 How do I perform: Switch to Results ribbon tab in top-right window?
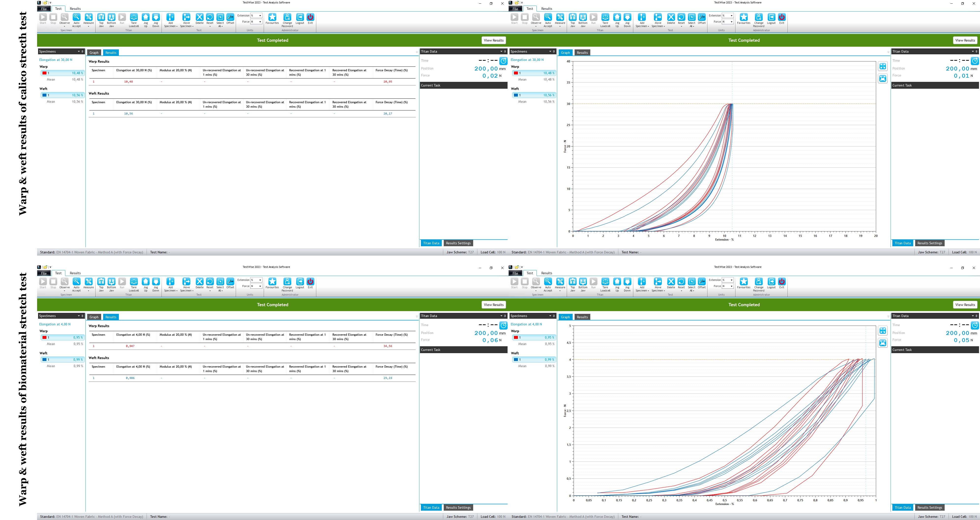[547, 8]
